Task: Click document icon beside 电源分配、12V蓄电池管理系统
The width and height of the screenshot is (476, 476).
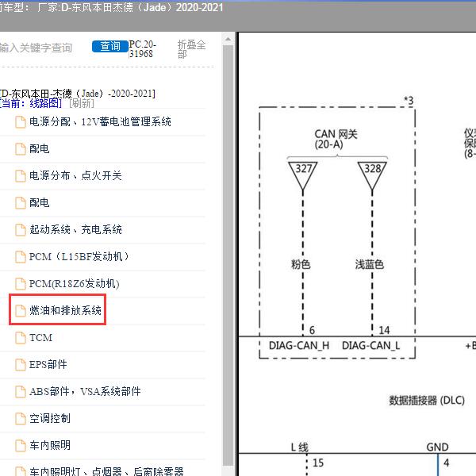Action: point(21,122)
